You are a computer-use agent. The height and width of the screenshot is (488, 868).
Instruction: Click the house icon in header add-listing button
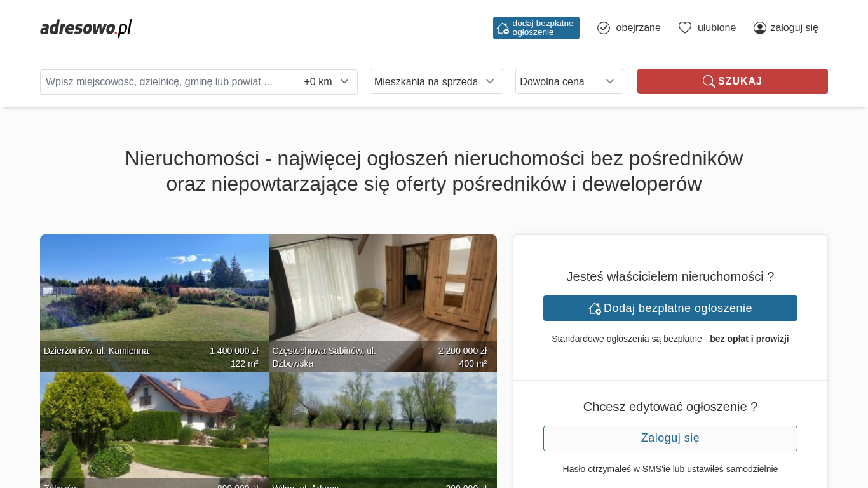(503, 28)
